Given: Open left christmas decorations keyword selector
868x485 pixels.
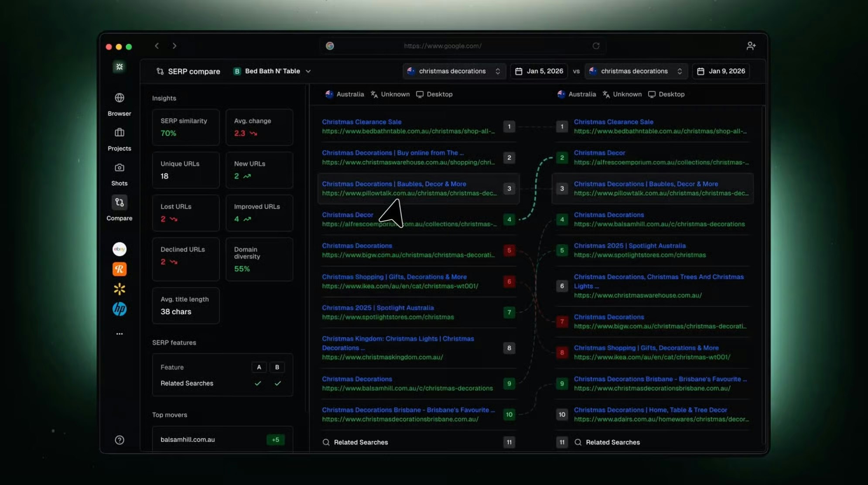Looking at the screenshot, I should [x=454, y=71].
